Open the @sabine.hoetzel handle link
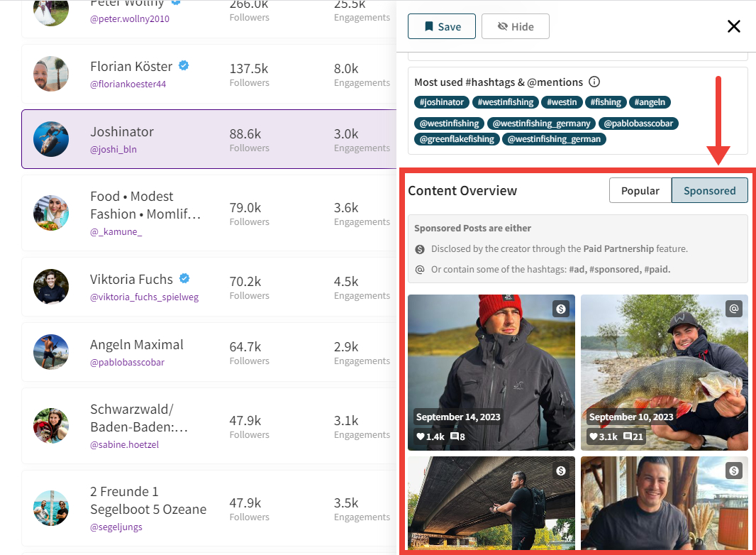 (124, 444)
